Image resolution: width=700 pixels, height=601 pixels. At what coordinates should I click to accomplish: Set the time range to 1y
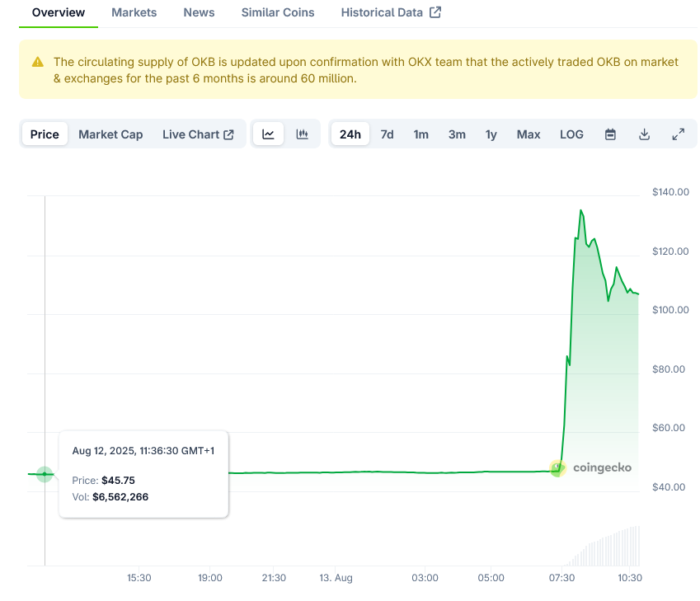click(x=491, y=134)
